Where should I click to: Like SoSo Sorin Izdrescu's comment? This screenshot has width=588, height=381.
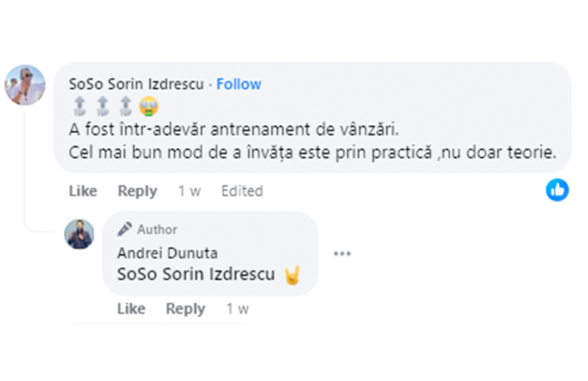point(83,191)
